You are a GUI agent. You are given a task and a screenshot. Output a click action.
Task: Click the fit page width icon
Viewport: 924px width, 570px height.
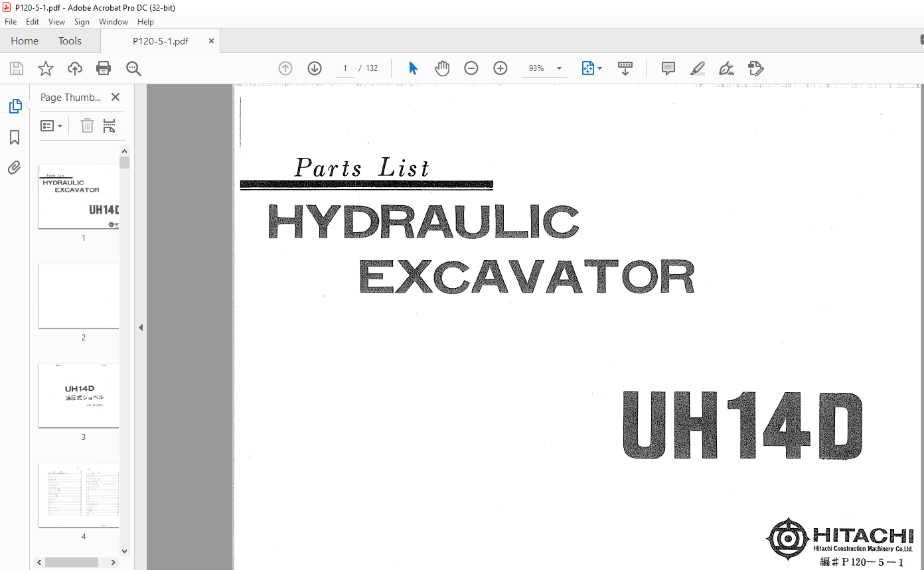(588, 68)
